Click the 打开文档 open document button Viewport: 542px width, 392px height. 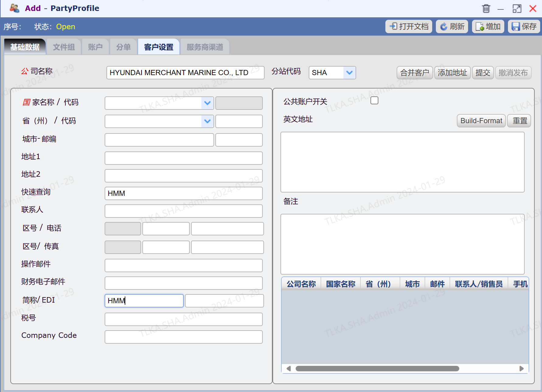409,26
